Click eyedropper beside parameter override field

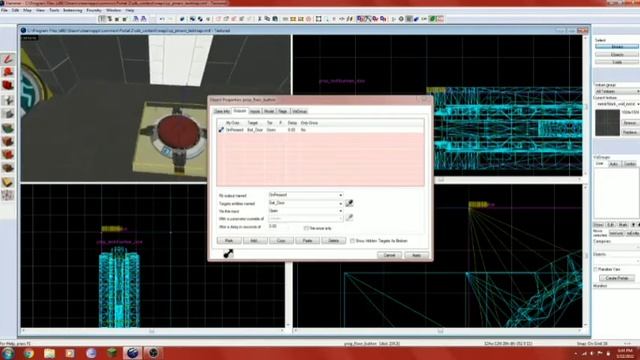click(349, 218)
